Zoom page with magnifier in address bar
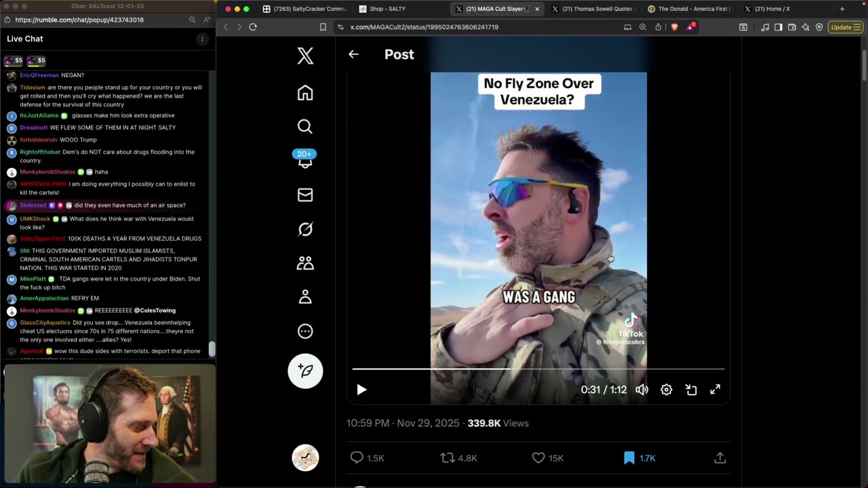The width and height of the screenshot is (868, 488). pos(643,27)
